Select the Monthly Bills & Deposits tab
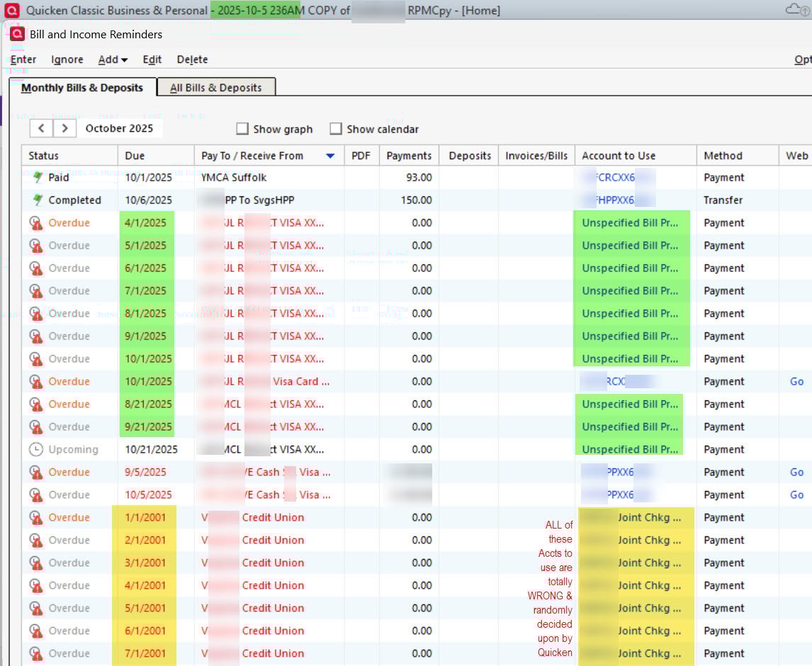 click(81, 88)
